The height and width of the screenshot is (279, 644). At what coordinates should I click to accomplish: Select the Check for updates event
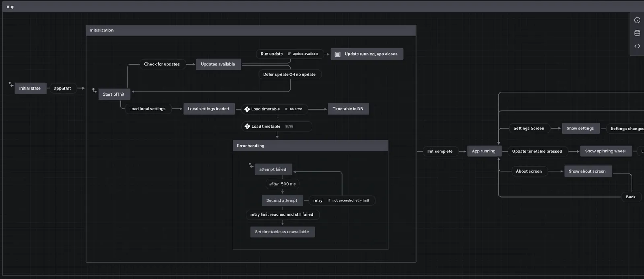(x=162, y=64)
